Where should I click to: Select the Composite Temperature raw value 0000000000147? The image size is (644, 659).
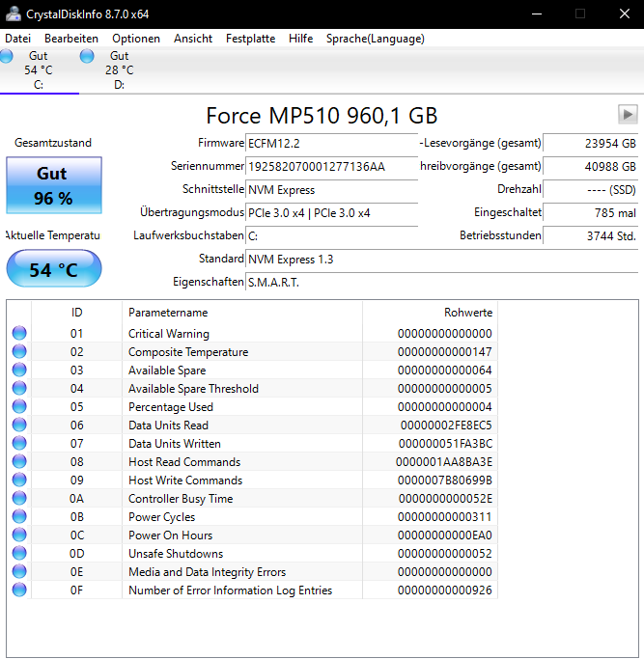point(444,352)
